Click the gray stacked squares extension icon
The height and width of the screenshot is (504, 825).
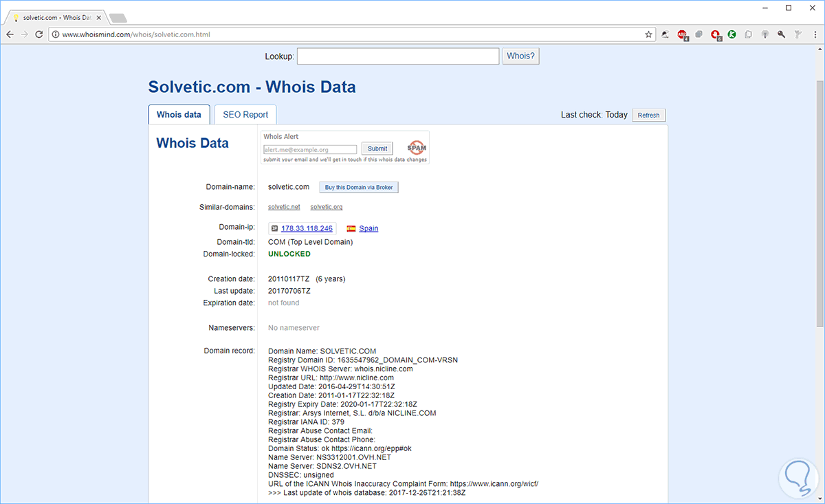pos(698,34)
